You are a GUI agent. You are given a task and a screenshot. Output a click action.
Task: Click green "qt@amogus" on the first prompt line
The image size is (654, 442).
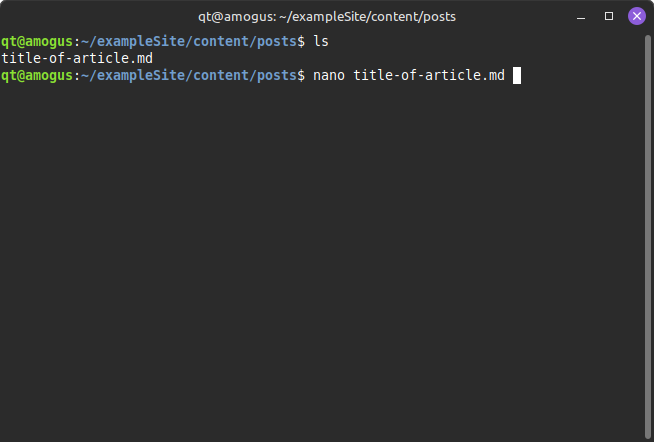(37, 41)
